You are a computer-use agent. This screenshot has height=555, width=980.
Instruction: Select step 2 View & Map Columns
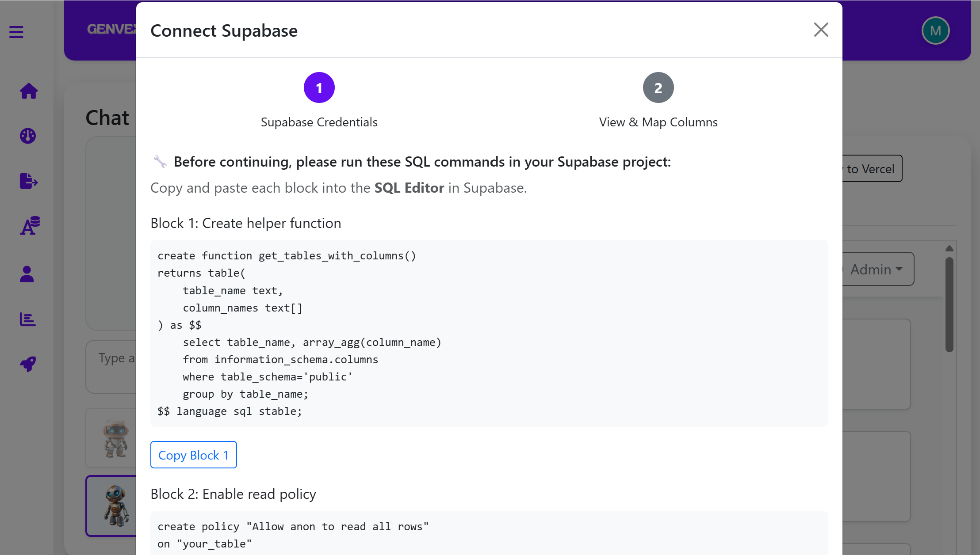[x=658, y=88]
